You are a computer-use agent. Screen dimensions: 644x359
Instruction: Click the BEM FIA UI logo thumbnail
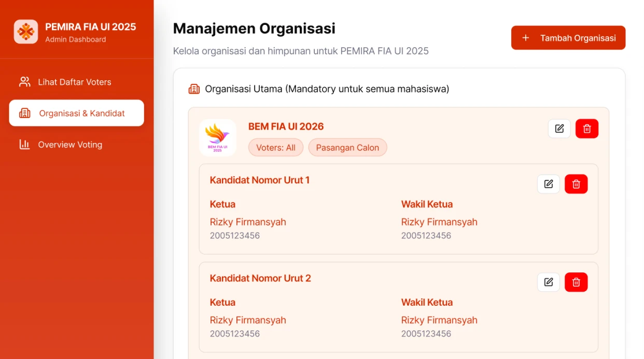tap(218, 138)
